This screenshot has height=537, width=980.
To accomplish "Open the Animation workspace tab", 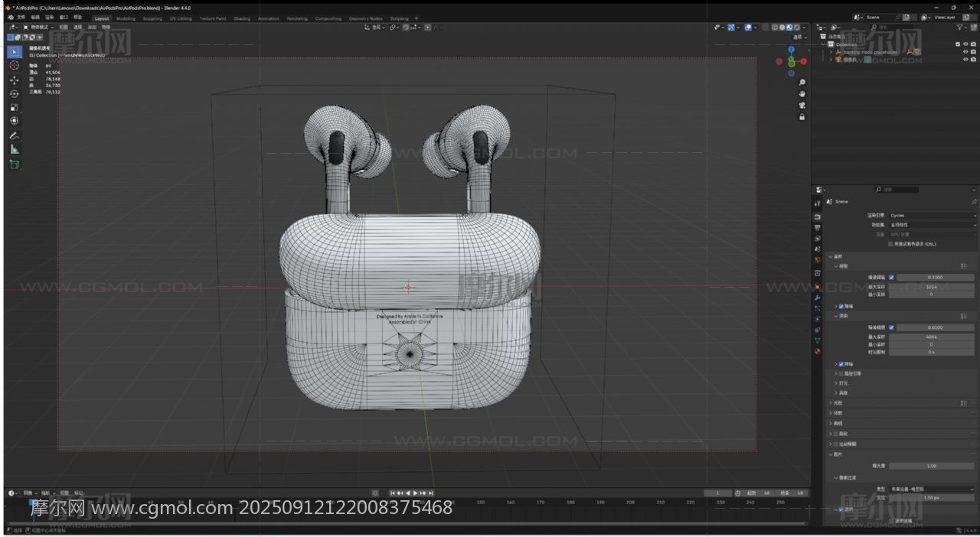I will coord(269,18).
